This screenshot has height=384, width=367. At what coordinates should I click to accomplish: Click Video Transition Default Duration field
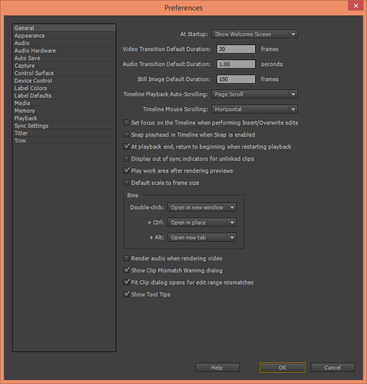pos(236,49)
